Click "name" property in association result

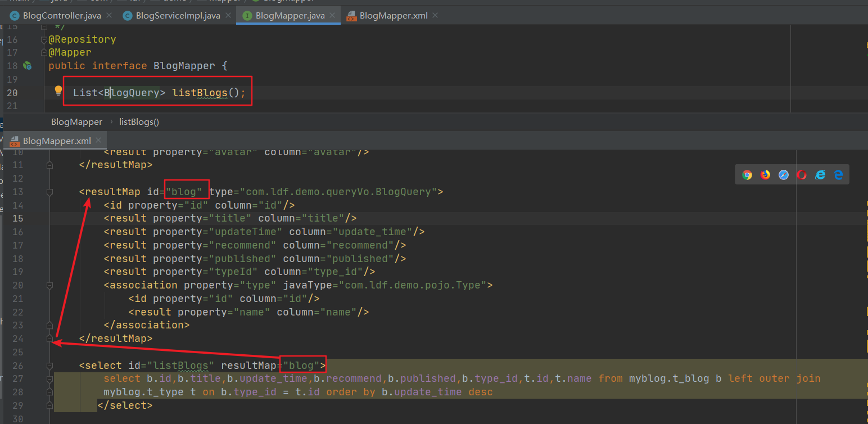point(252,312)
